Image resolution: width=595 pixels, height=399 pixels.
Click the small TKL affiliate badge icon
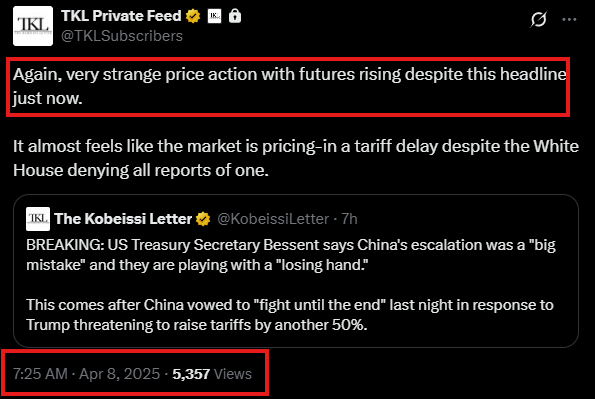click(214, 16)
